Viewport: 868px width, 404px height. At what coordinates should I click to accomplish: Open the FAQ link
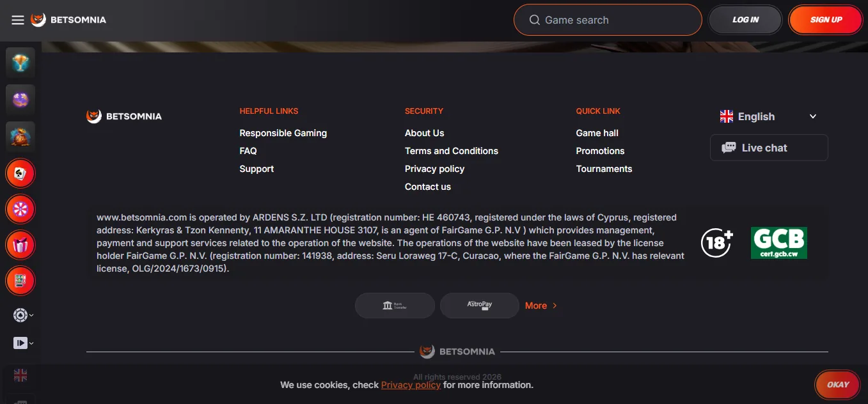248,151
